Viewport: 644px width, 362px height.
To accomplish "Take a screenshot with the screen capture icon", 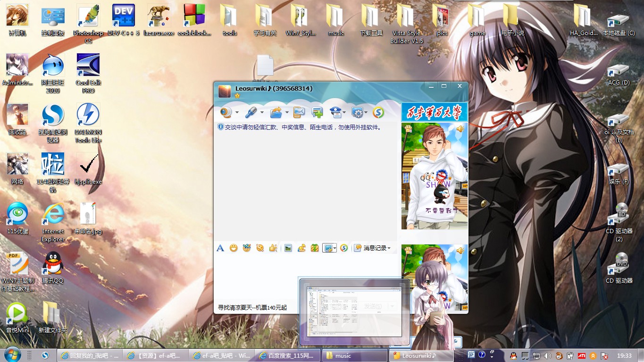I will pos(328,248).
